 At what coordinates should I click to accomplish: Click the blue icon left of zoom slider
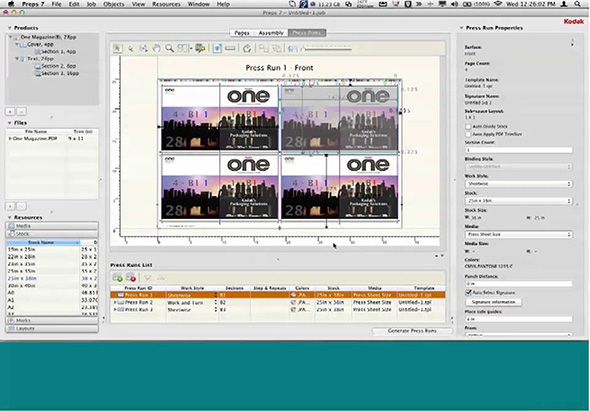[x=292, y=49]
